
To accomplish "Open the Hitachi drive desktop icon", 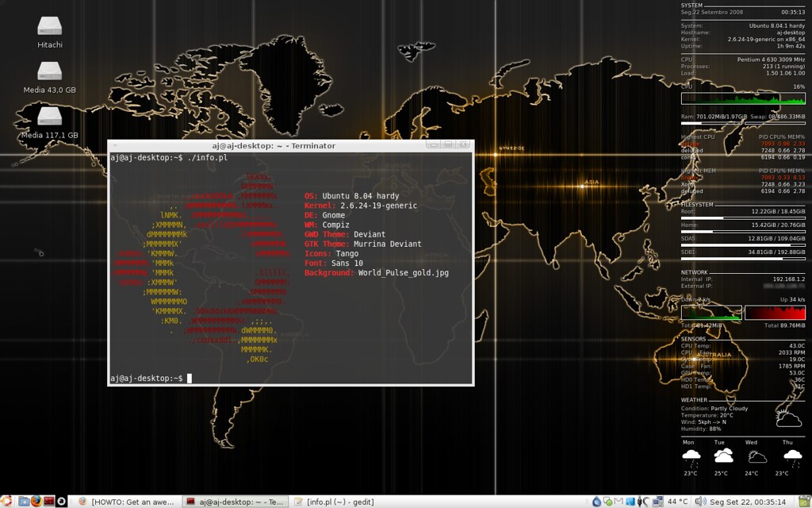I will 50,31.
